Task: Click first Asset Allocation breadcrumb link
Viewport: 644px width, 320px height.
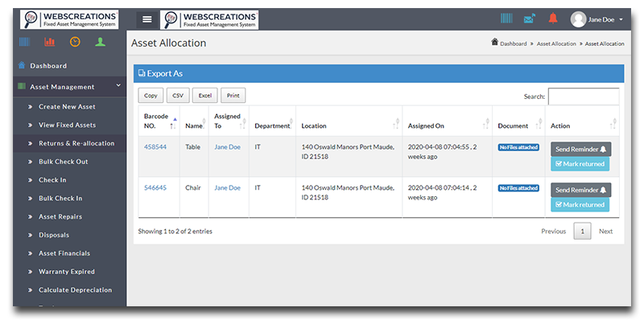Action: 556,43
